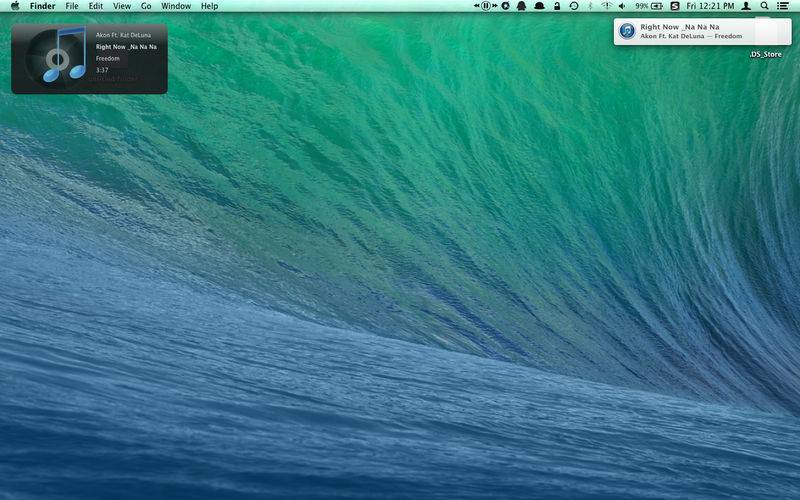The image size is (800, 500).
Task: Open the Time Machine menu bar icon
Action: (574, 6)
